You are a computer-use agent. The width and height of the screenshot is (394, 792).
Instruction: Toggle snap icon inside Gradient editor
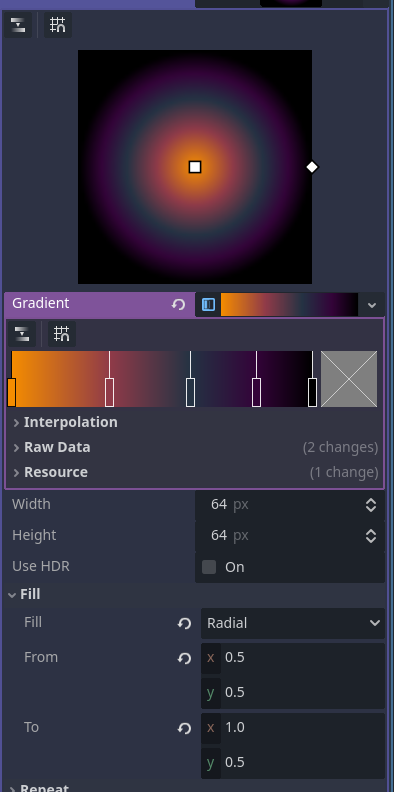62,334
